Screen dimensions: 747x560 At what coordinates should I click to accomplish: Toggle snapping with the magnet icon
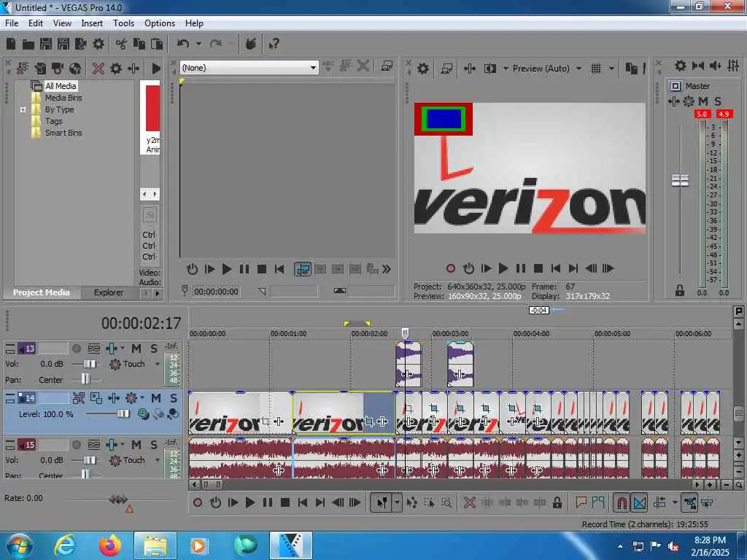[x=622, y=502]
